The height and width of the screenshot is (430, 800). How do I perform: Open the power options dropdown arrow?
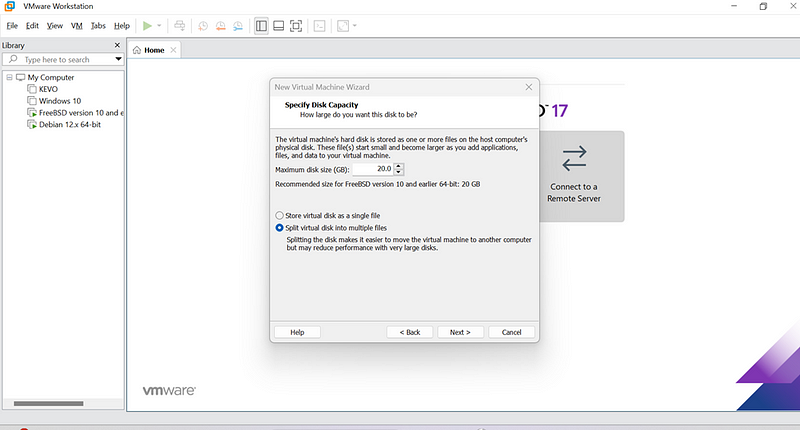[159, 26]
